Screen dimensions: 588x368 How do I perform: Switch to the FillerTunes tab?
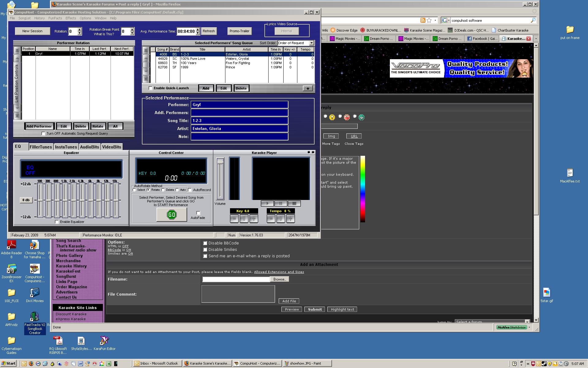pos(41,147)
